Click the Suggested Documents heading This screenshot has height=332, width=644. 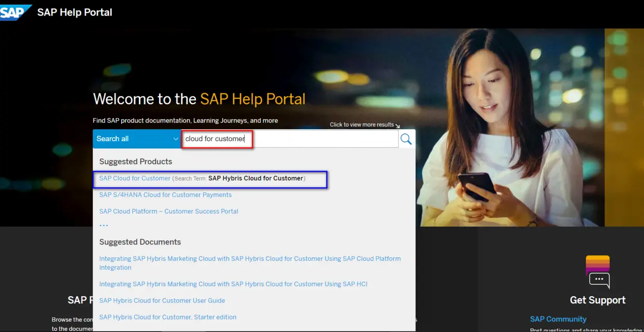140,242
